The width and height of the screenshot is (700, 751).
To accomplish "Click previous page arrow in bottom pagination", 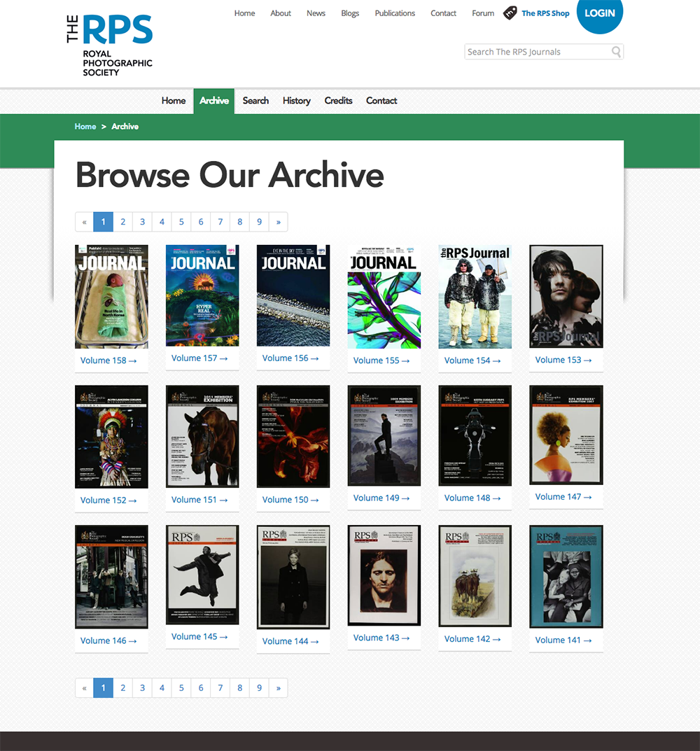I will (x=84, y=688).
